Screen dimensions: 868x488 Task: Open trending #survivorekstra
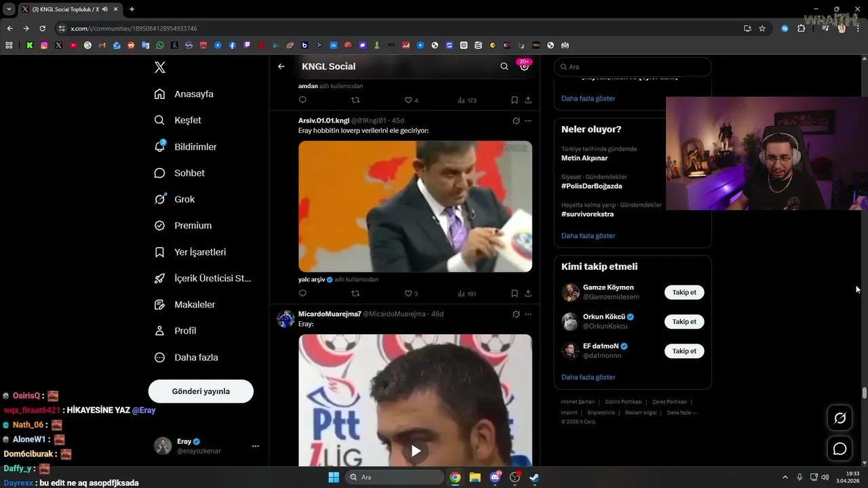pos(587,214)
